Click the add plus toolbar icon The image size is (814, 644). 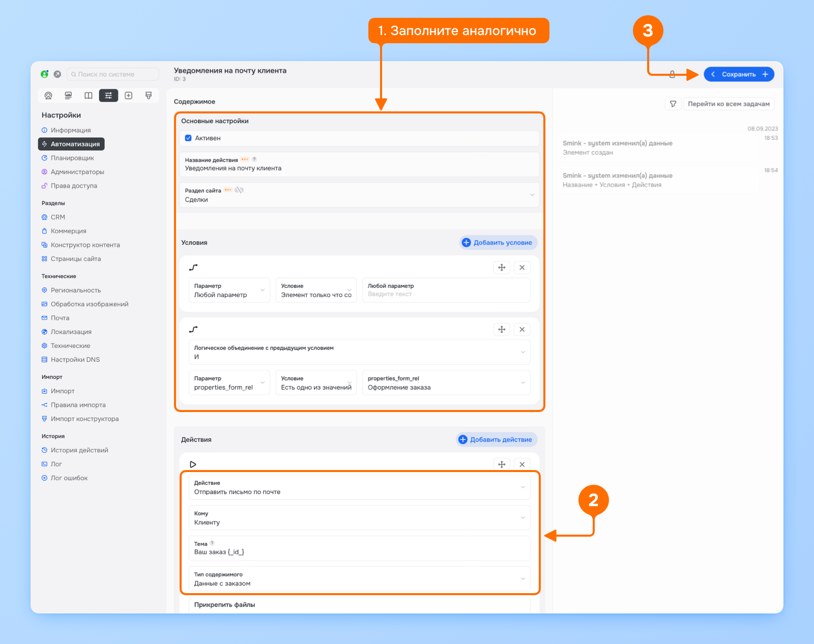pos(129,96)
